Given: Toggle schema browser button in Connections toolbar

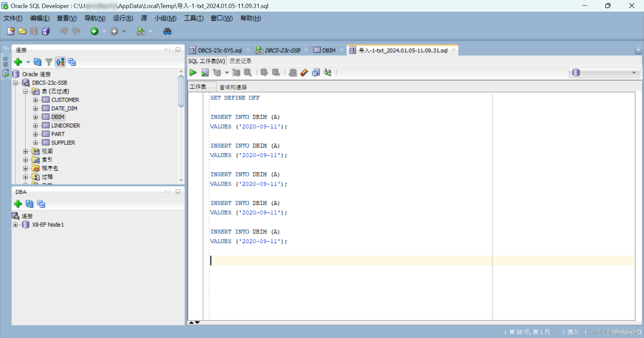Looking at the screenshot, I should point(60,62).
